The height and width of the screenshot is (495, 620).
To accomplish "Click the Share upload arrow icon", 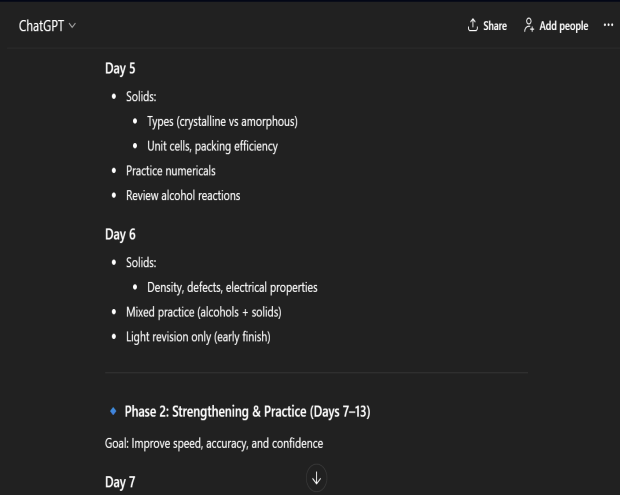I will pyautogui.click(x=472, y=26).
